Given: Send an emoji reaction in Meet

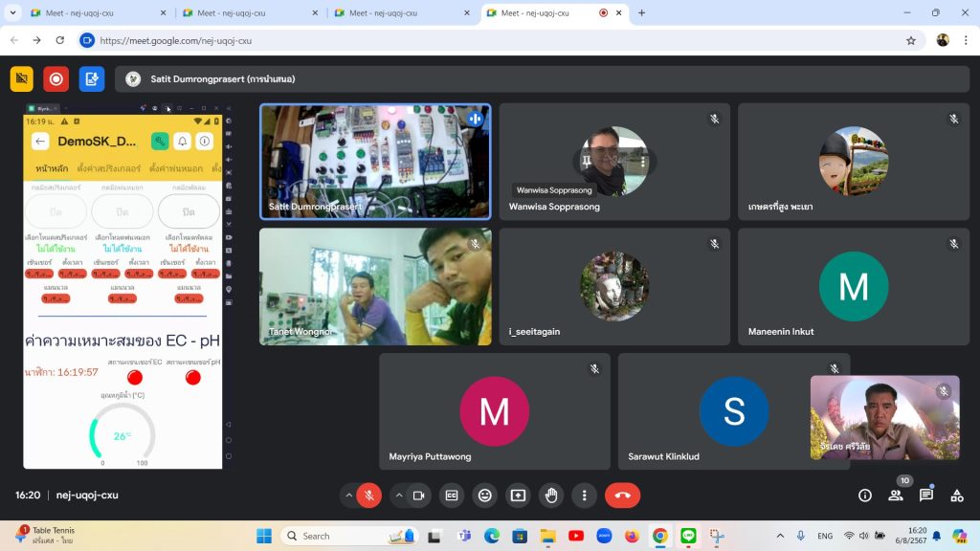Looking at the screenshot, I should 485,496.
